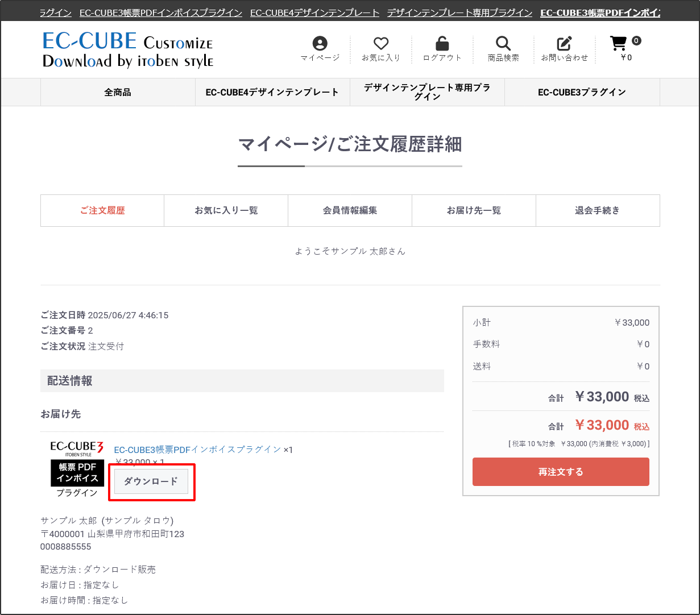This screenshot has height=615, width=700.
Task: Click the EC-CUBE Customize Download logo
Action: (x=128, y=49)
